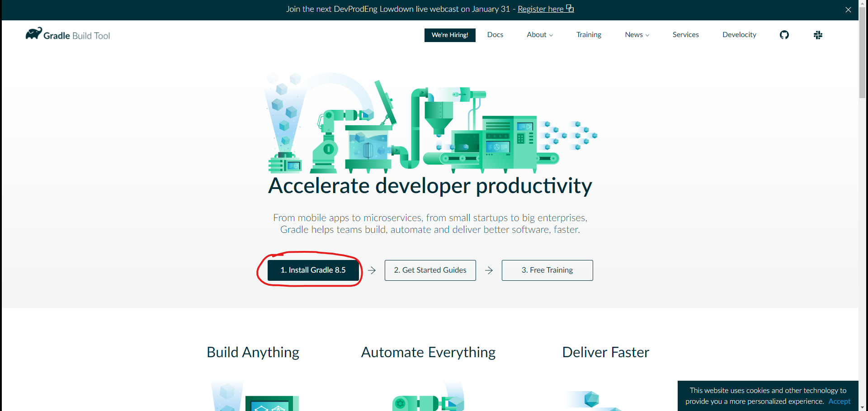The image size is (868, 411).
Task: Open the Slack community icon
Action: click(x=817, y=35)
